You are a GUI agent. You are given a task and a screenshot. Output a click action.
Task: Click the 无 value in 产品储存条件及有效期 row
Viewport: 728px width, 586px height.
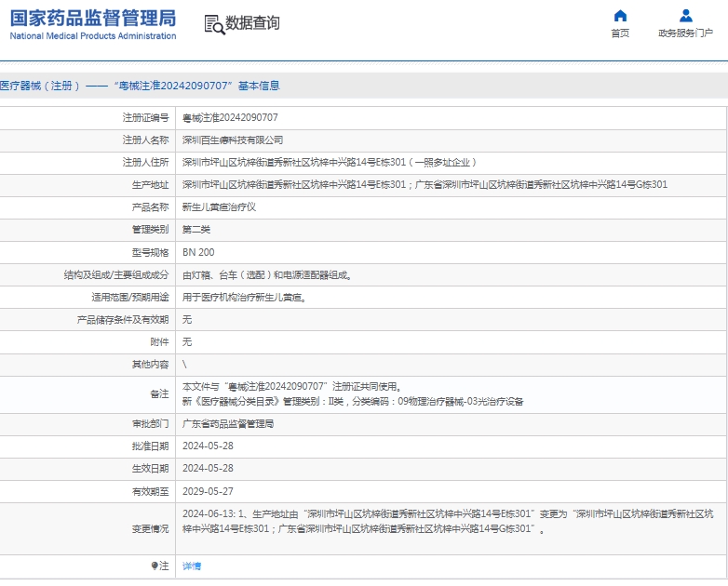187,320
